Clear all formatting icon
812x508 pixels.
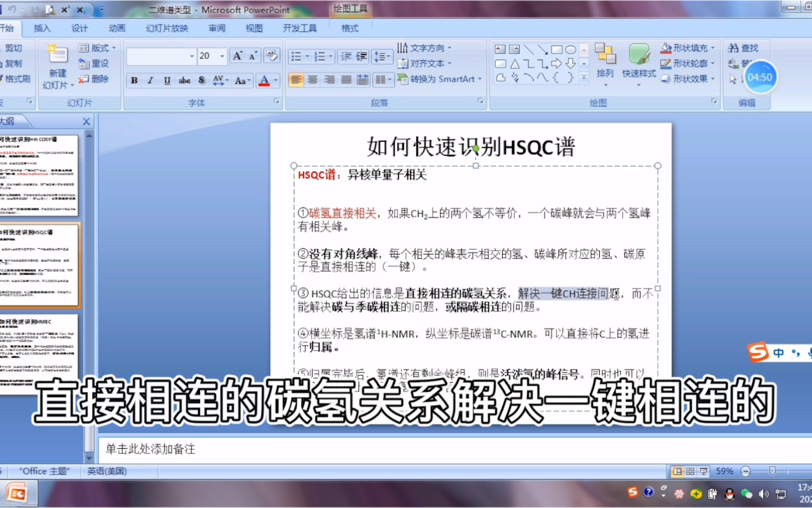coord(271,56)
